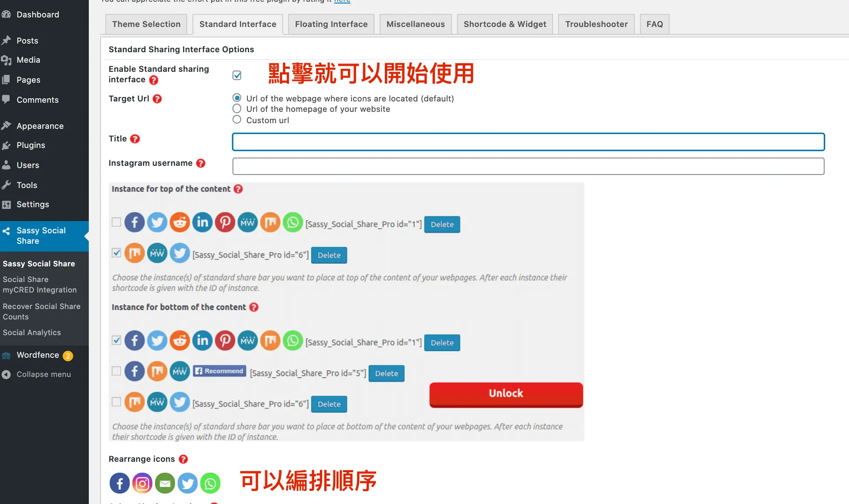The width and height of the screenshot is (849, 504).
Task: Go to Shortcode & Widget tab
Action: click(x=505, y=24)
